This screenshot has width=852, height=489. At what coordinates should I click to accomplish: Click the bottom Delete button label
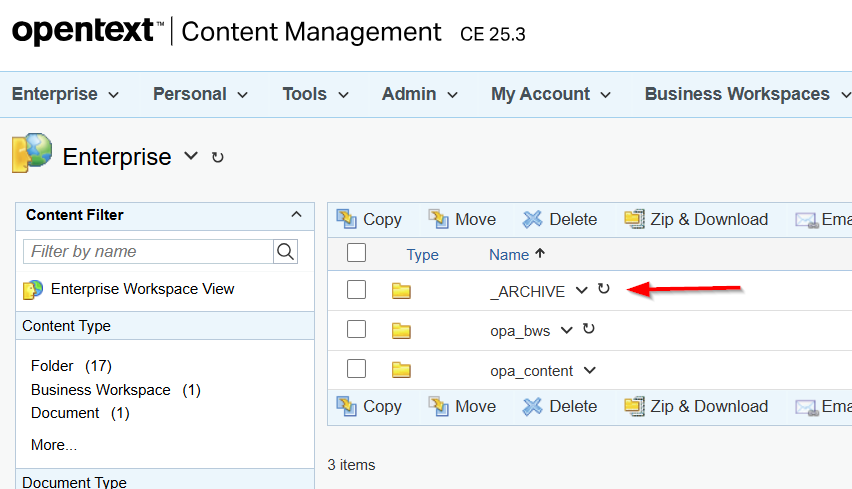[573, 406]
